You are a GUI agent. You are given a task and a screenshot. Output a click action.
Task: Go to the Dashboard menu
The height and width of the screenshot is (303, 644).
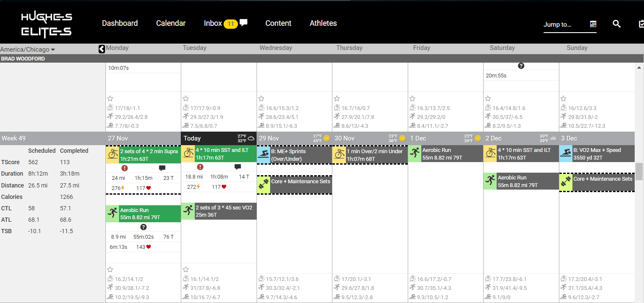(120, 23)
